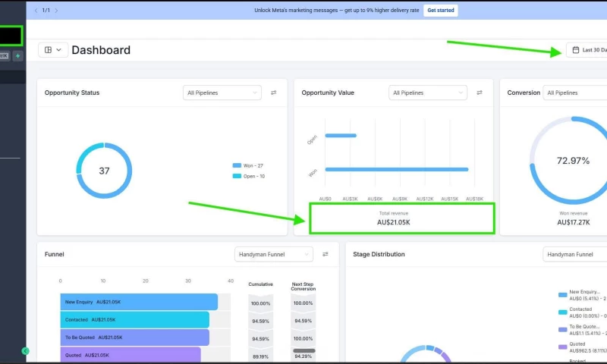Click the Cumulative column header
Viewport: 607px width, 364px height.
point(260,284)
